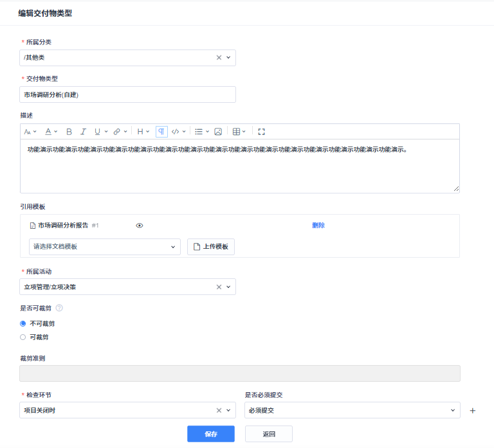Screen dimensions: 494x448
Task: Clear the 检查环节 selection
Action: (219, 410)
